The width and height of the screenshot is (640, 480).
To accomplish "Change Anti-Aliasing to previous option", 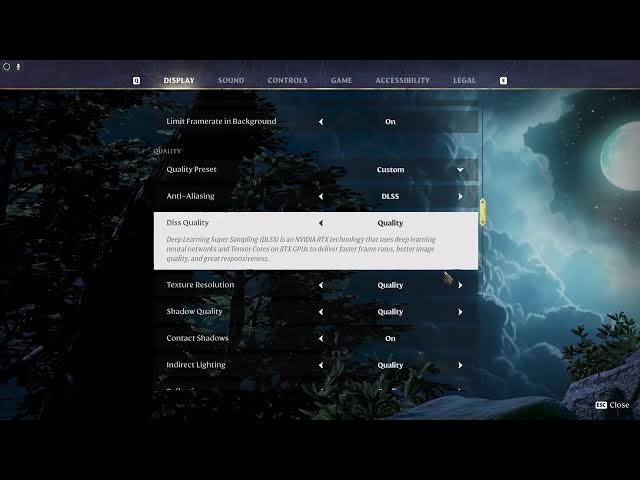I will click(x=321, y=196).
